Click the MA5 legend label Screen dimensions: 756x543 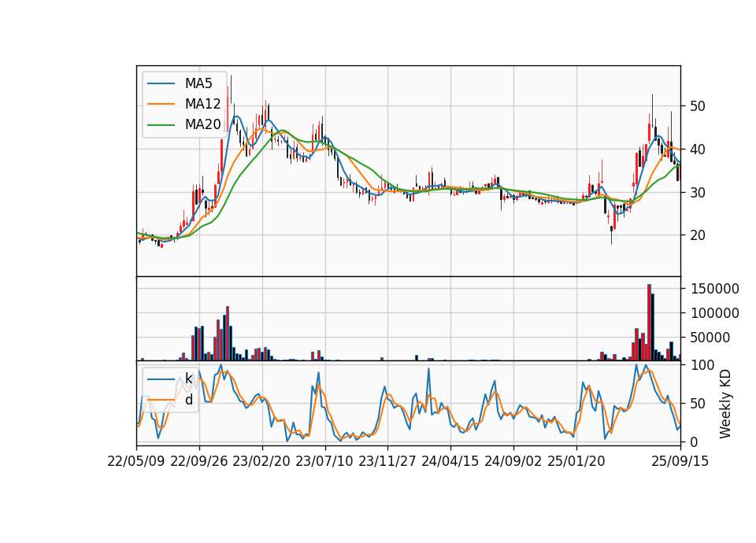pyautogui.click(x=198, y=83)
